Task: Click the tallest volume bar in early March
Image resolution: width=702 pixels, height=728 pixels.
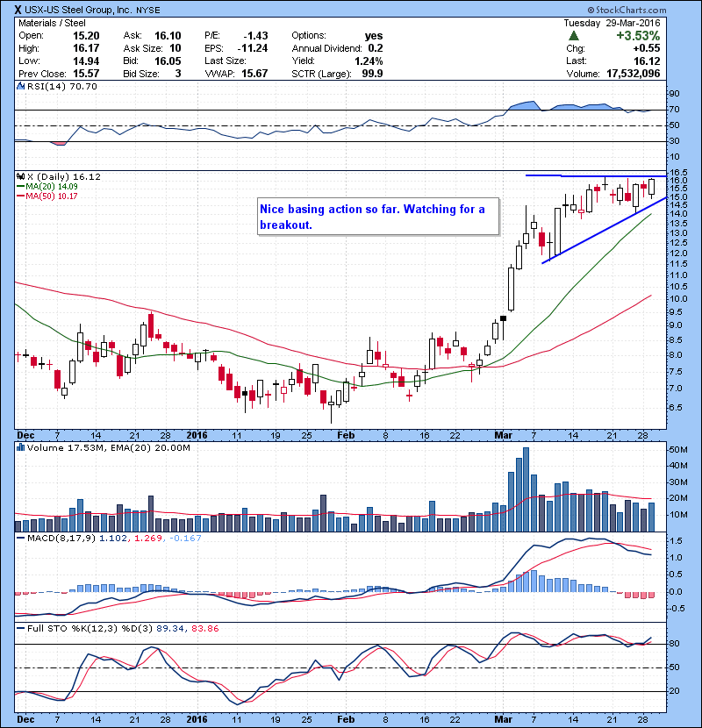Action: pos(526,489)
